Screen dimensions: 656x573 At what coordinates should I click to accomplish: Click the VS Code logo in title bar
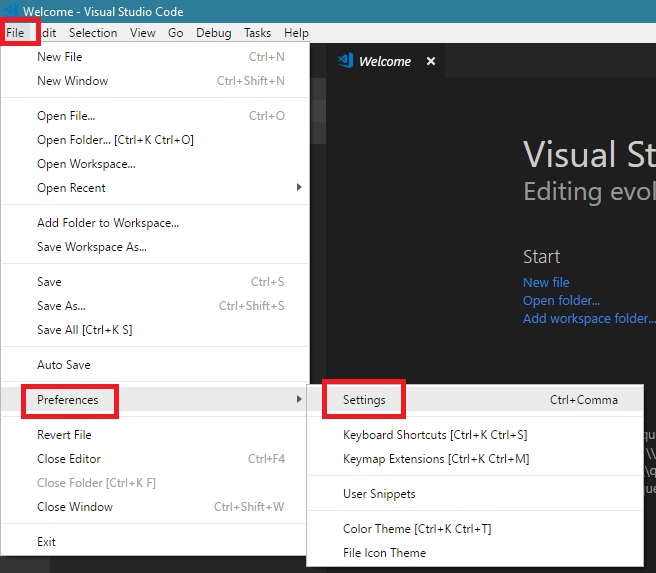pos(11,10)
